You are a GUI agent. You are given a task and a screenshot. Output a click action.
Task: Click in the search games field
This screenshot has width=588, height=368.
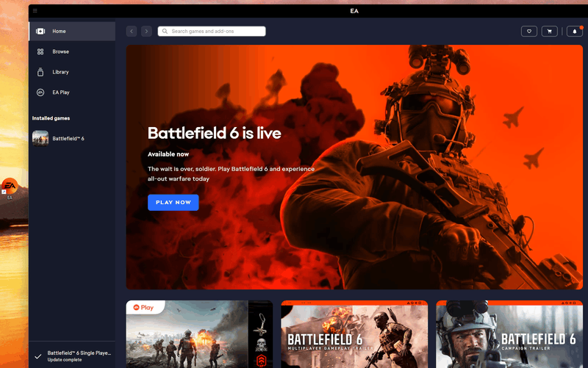[x=212, y=31]
